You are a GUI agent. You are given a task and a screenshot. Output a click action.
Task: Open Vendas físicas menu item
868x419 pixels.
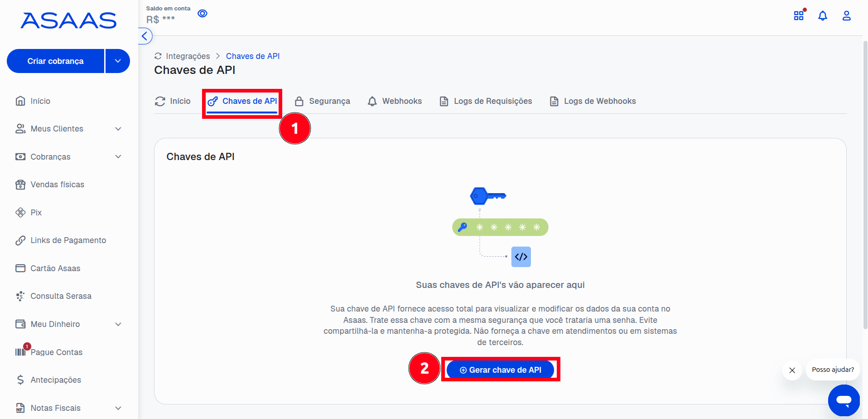[x=57, y=185]
